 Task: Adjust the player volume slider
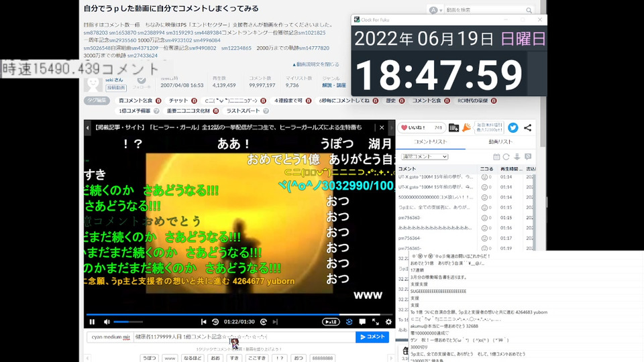[128, 322]
